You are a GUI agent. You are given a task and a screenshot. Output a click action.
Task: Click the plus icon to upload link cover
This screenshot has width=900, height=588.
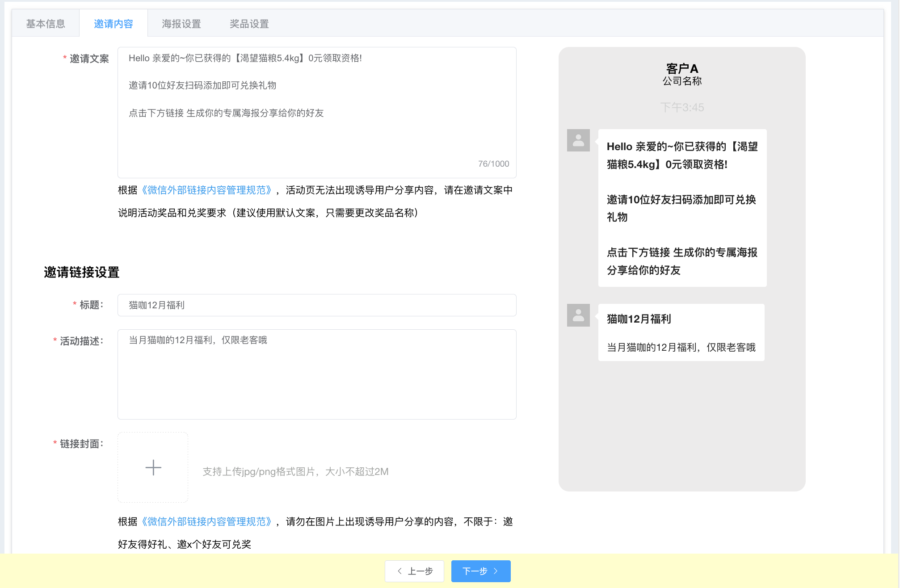(x=153, y=467)
